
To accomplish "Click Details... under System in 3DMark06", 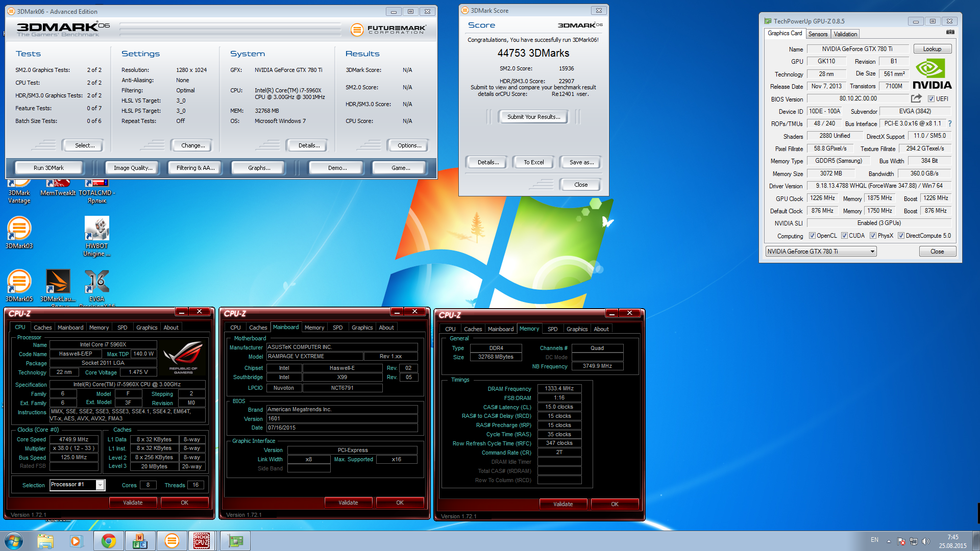I will tap(309, 145).
